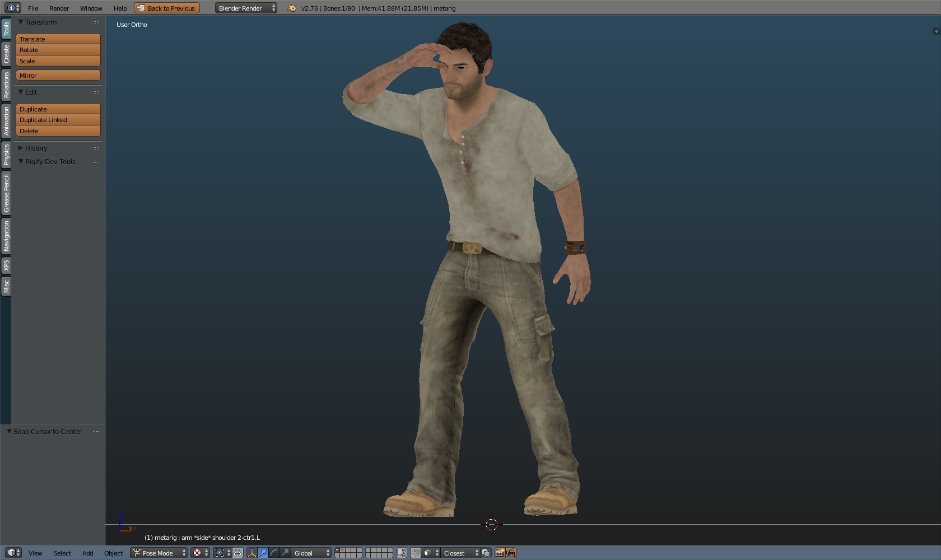941x560 pixels.
Task: Open the Object menu in viewport header
Action: pyautogui.click(x=113, y=553)
